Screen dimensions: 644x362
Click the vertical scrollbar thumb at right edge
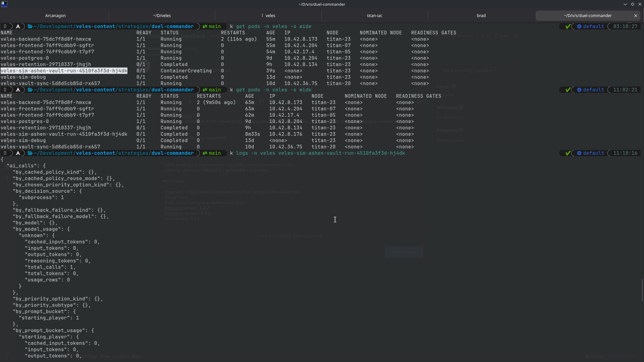coord(642,290)
